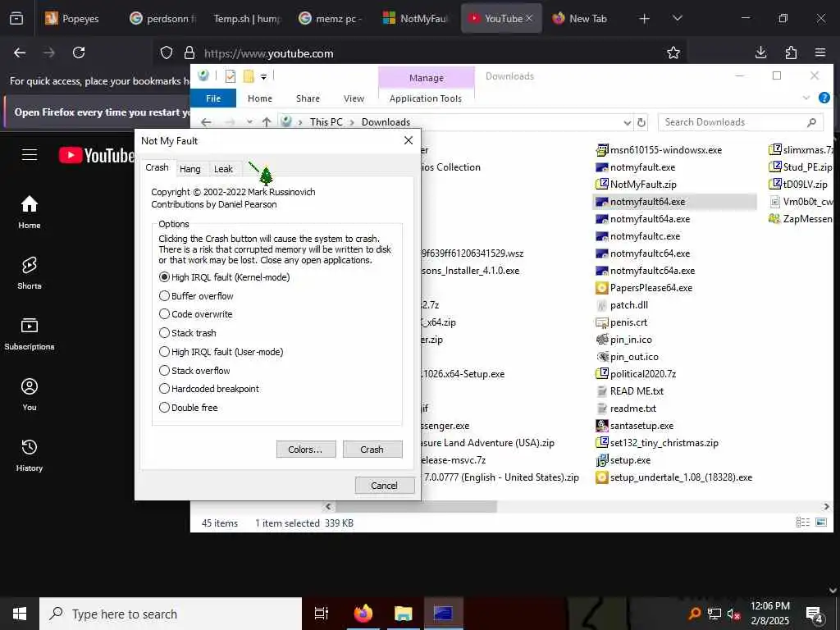
Task: Bookmark this page with star icon
Action: coord(673,52)
